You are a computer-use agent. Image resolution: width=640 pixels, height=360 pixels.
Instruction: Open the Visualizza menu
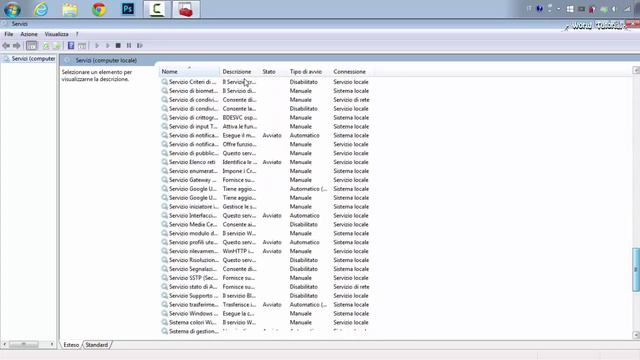tap(57, 34)
